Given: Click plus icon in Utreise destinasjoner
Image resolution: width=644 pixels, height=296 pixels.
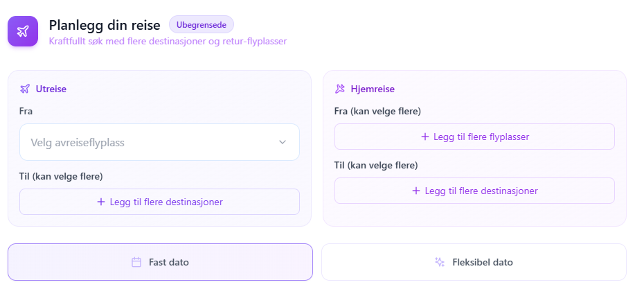Looking at the screenshot, I should (101, 202).
